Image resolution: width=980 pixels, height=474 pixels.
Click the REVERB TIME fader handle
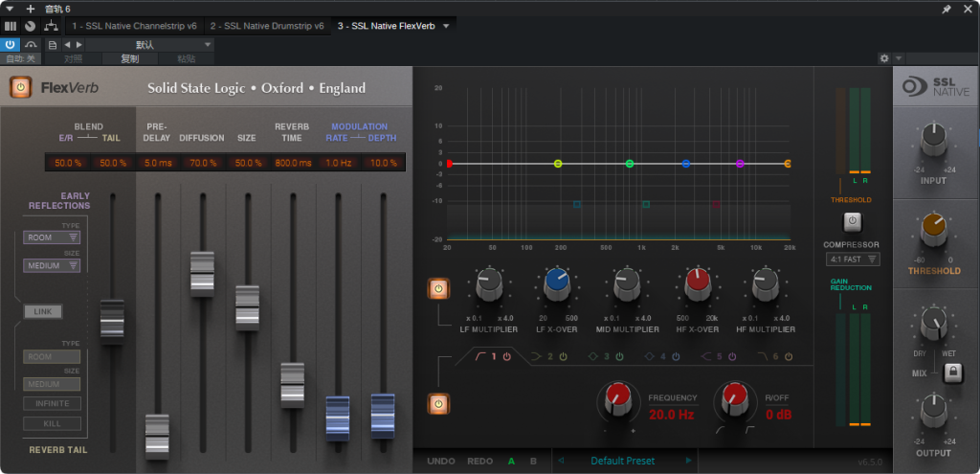293,385
